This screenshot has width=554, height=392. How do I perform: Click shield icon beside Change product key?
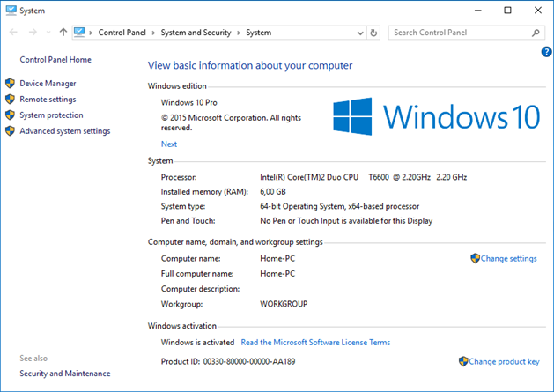pyautogui.click(x=463, y=361)
